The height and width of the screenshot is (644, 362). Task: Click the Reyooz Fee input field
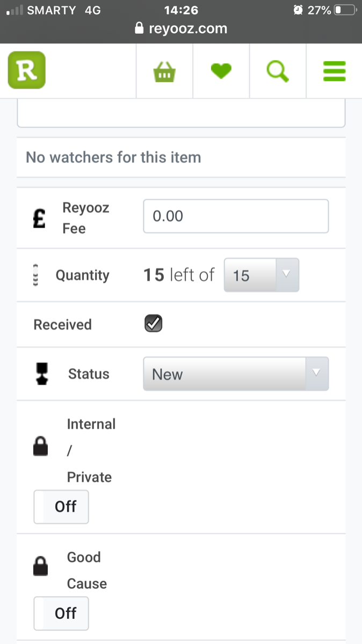[235, 216]
